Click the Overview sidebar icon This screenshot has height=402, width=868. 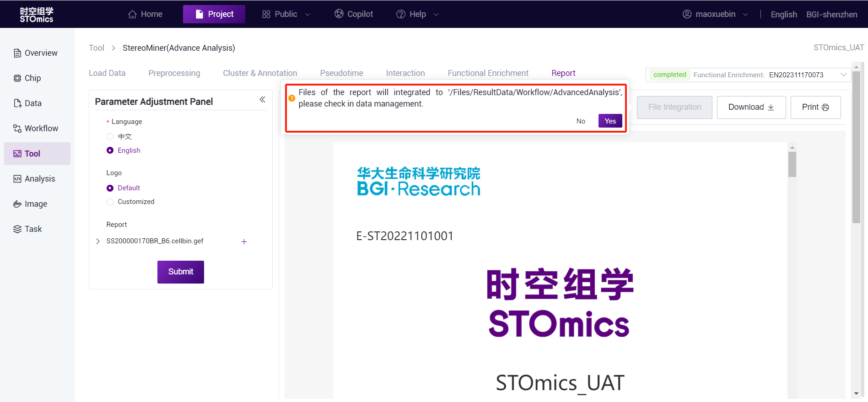coord(17,53)
